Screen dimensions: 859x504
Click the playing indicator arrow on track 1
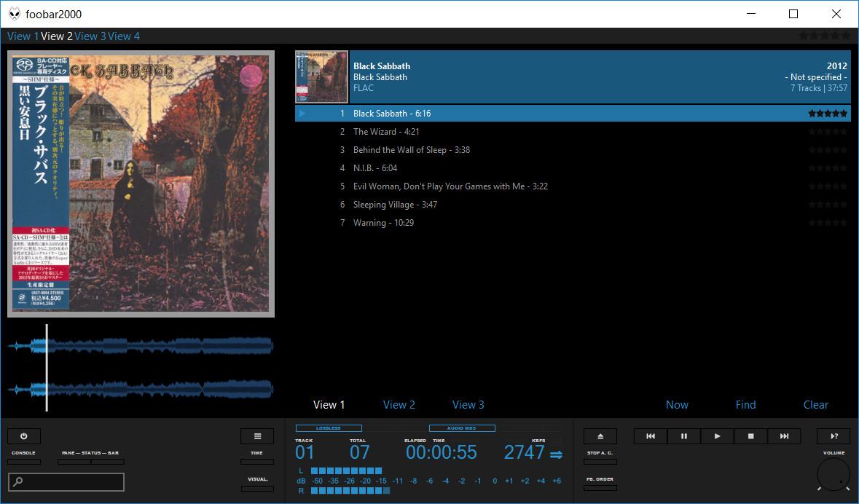point(302,114)
